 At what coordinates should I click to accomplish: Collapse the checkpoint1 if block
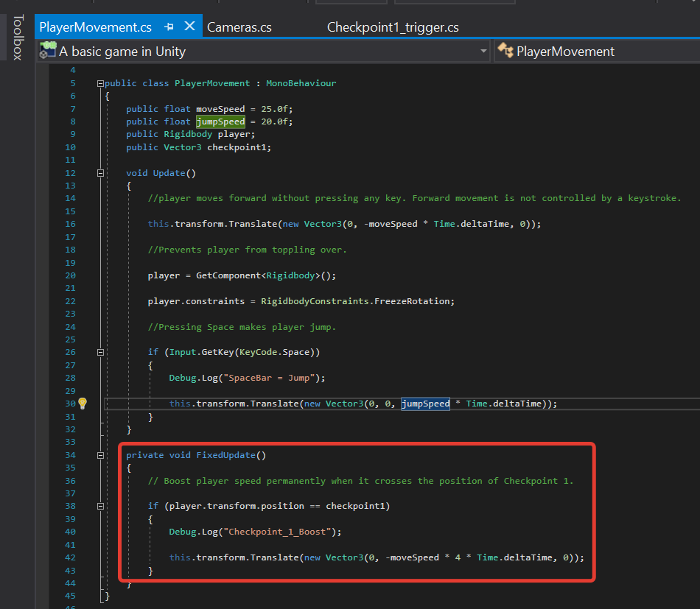(x=100, y=507)
